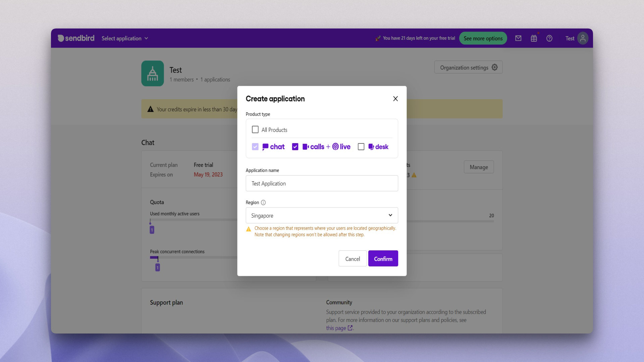The height and width of the screenshot is (362, 644).
Task: Open the gift promotions icon with notification dot
Action: pyautogui.click(x=534, y=38)
